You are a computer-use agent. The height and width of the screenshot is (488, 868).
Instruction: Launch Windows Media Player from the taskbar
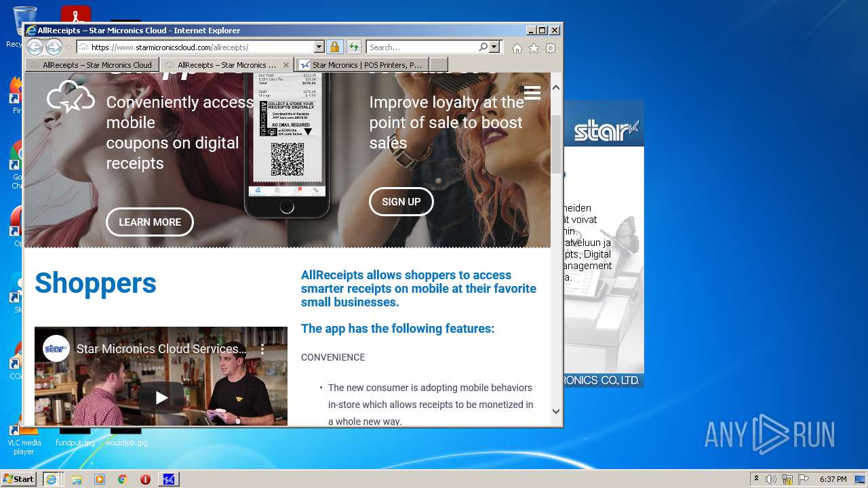pos(100,479)
